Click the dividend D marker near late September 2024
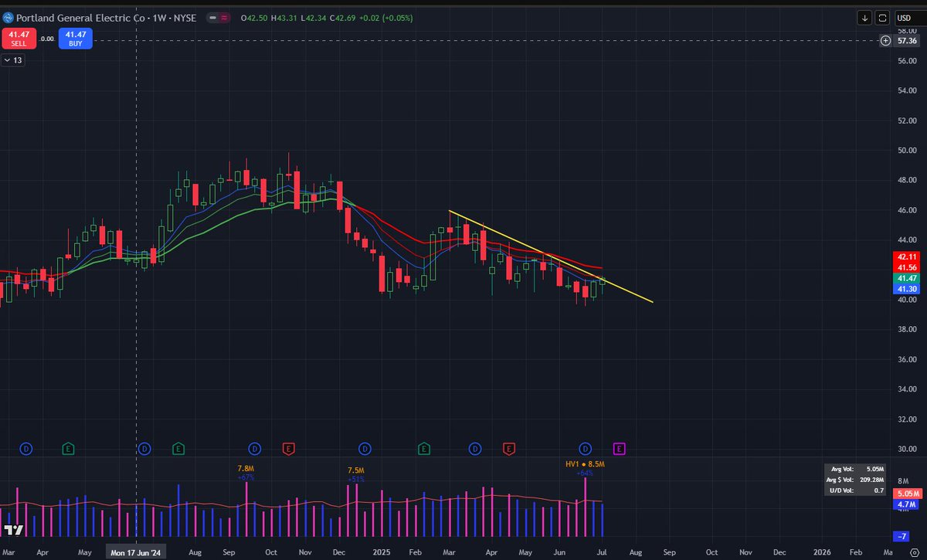 pyautogui.click(x=254, y=448)
